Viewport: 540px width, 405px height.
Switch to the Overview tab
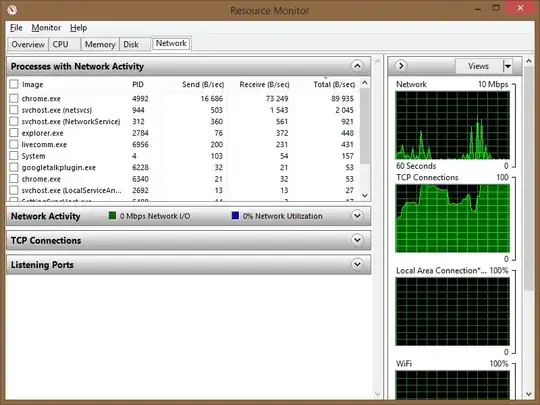point(28,44)
